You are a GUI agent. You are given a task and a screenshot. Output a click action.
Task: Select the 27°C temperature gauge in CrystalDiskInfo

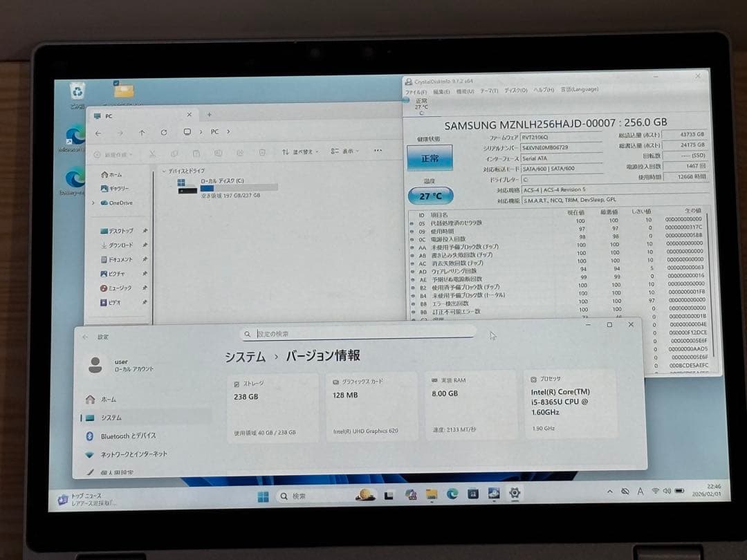click(432, 196)
